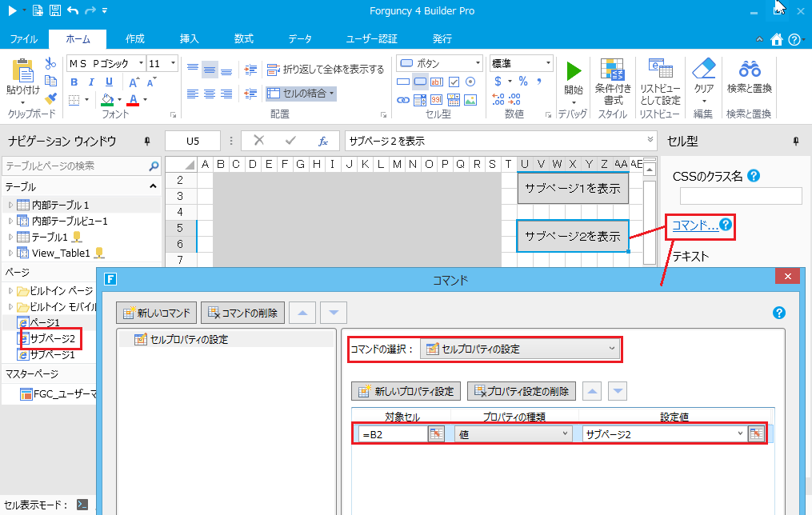The image size is (812, 515).
Task: Click the テーブルとページの検索 search box
Action: (x=82, y=166)
